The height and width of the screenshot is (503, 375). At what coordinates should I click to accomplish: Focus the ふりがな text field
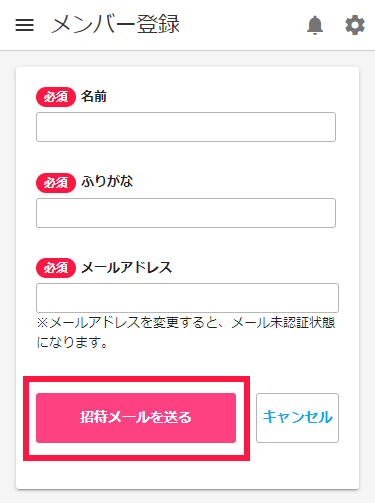click(186, 213)
